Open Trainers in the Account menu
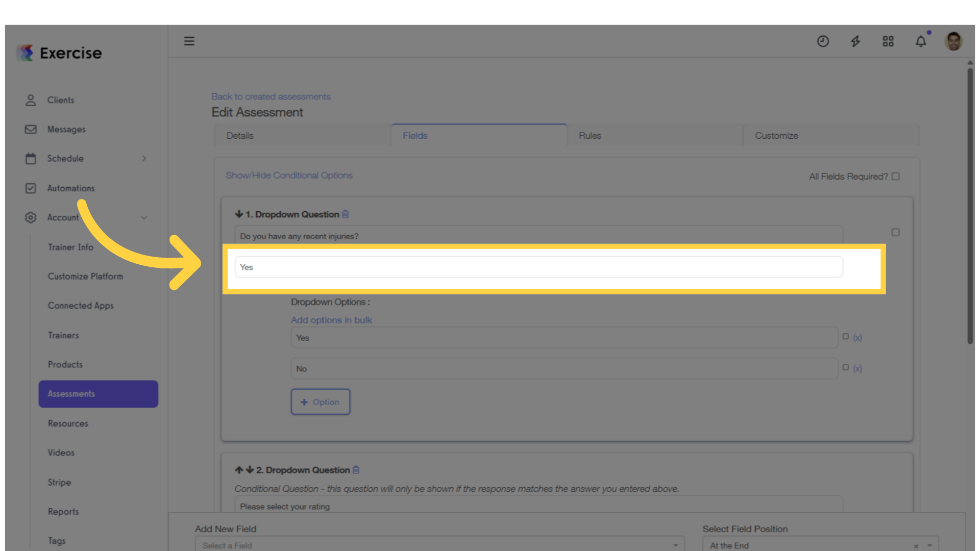The width and height of the screenshot is (980, 551). coord(63,335)
